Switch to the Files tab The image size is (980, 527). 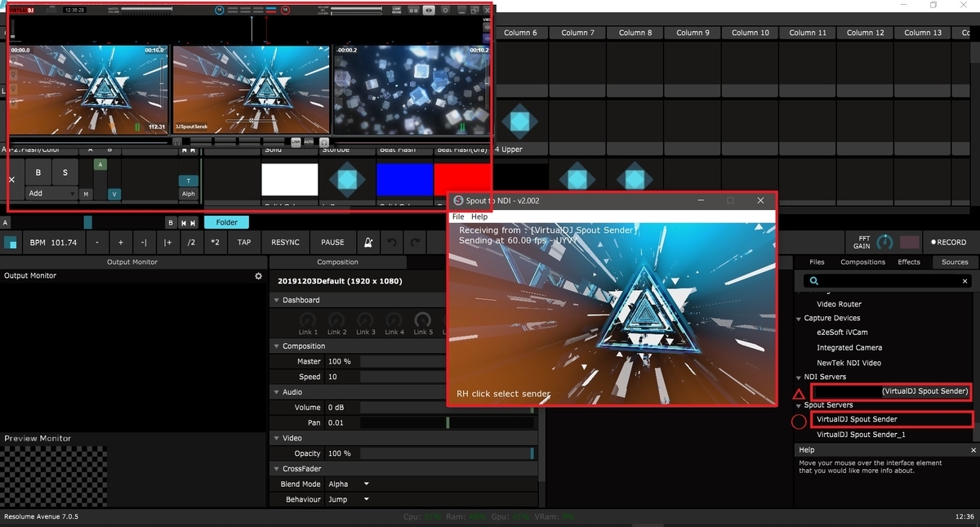click(817, 262)
